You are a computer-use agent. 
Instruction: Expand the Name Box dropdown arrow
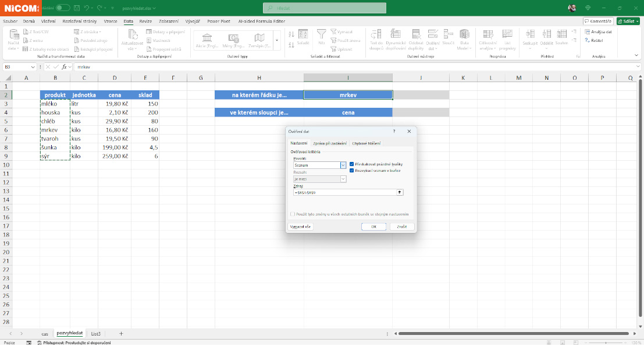pyautogui.click(x=33, y=66)
